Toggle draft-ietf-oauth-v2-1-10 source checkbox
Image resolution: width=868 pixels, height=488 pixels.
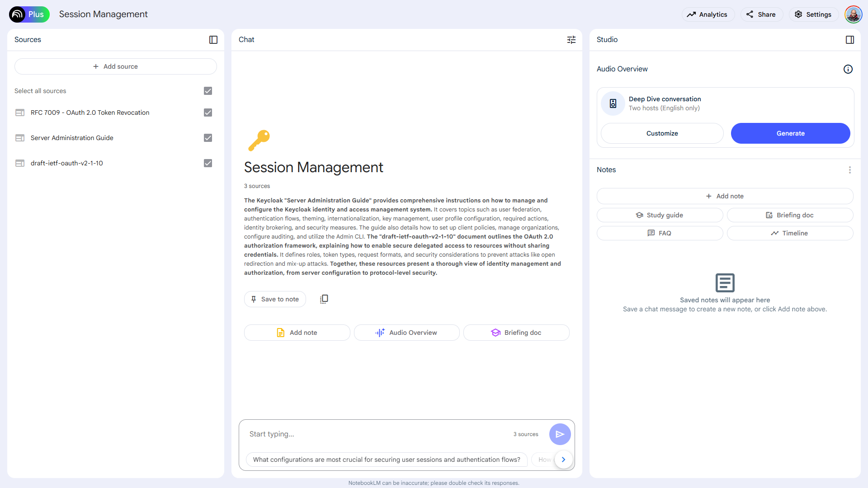click(x=208, y=163)
